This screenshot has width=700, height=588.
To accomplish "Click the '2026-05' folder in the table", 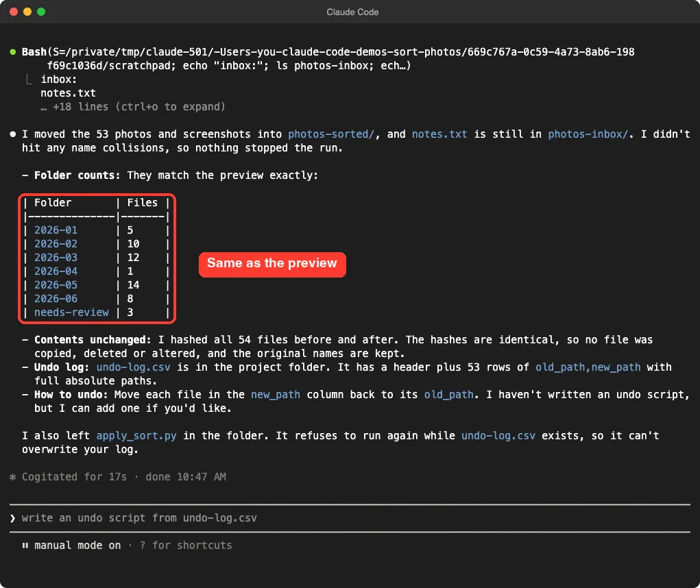I will pos(56,284).
